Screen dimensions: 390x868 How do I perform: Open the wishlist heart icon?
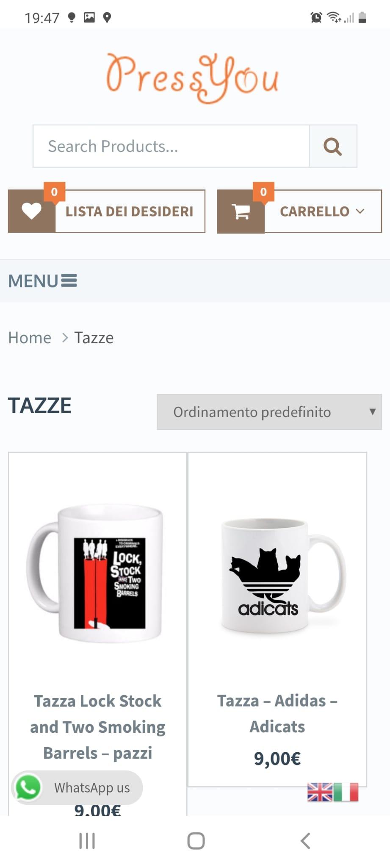point(32,211)
